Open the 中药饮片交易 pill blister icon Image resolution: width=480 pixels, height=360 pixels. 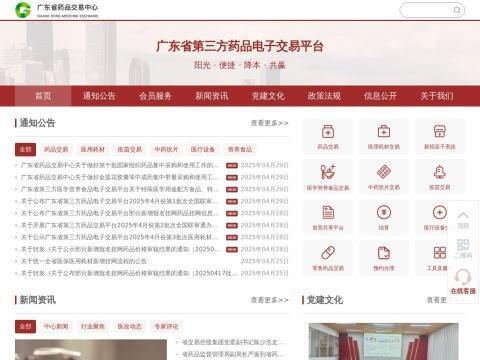(x=384, y=172)
